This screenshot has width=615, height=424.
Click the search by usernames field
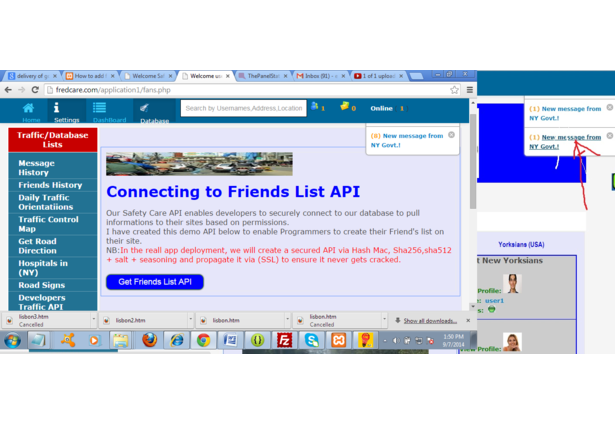point(244,108)
